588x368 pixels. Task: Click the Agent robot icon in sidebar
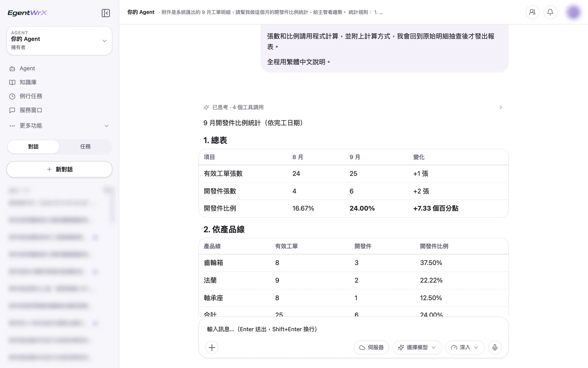[12, 69]
